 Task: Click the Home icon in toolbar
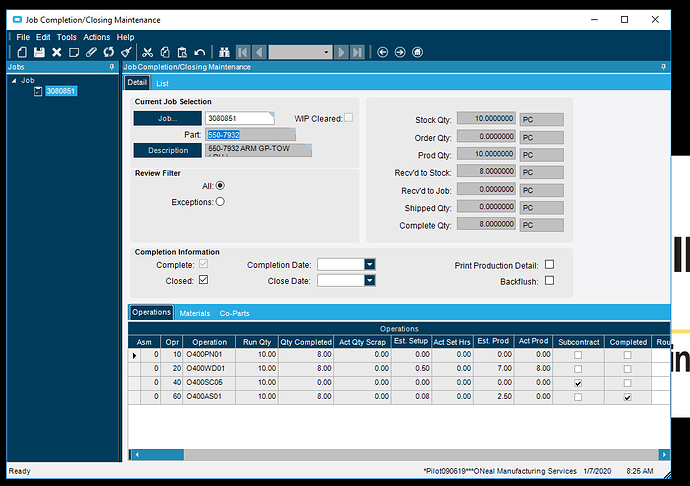(x=418, y=52)
